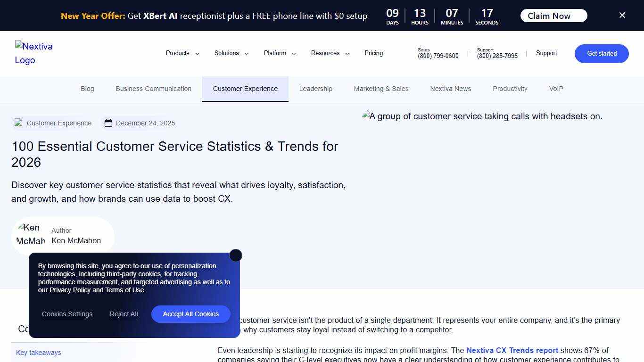Click the Nextiva logo
Viewport: 644px width, 362px height.
33,53
